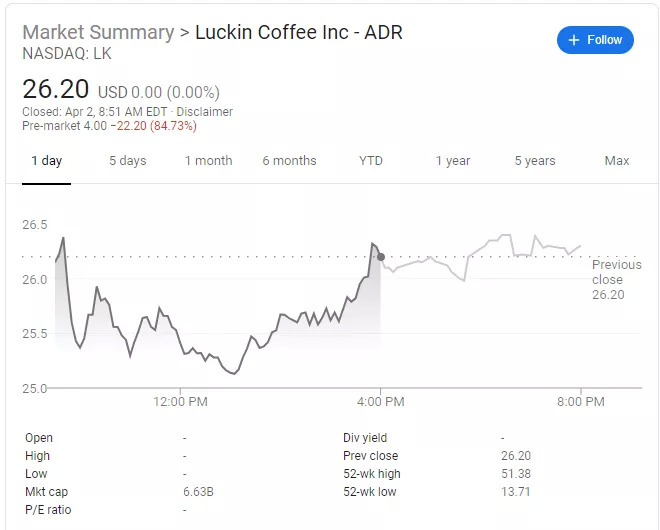
Task: Open the 1 month chart range
Action: click(x=208, y=161)
